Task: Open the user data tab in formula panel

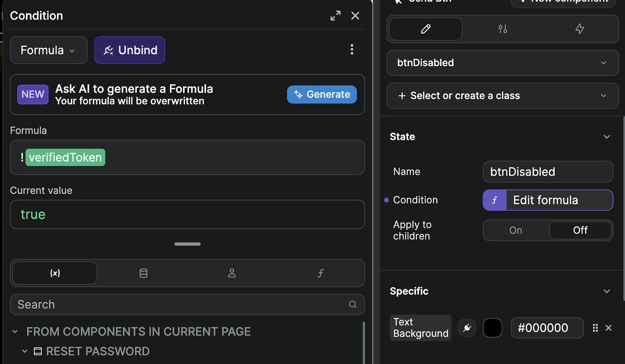Action: 232,273
